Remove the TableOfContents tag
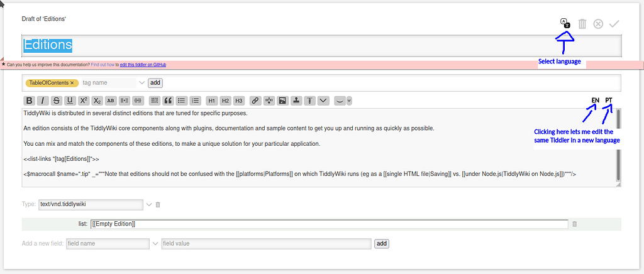This screenshot has height=274, width=644. pos(72,83)
